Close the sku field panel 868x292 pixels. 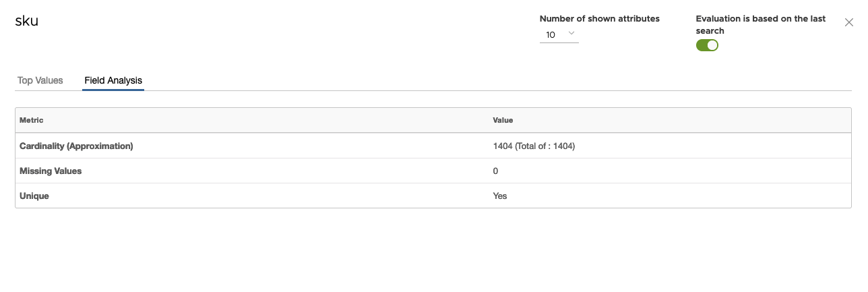[849, 22]
